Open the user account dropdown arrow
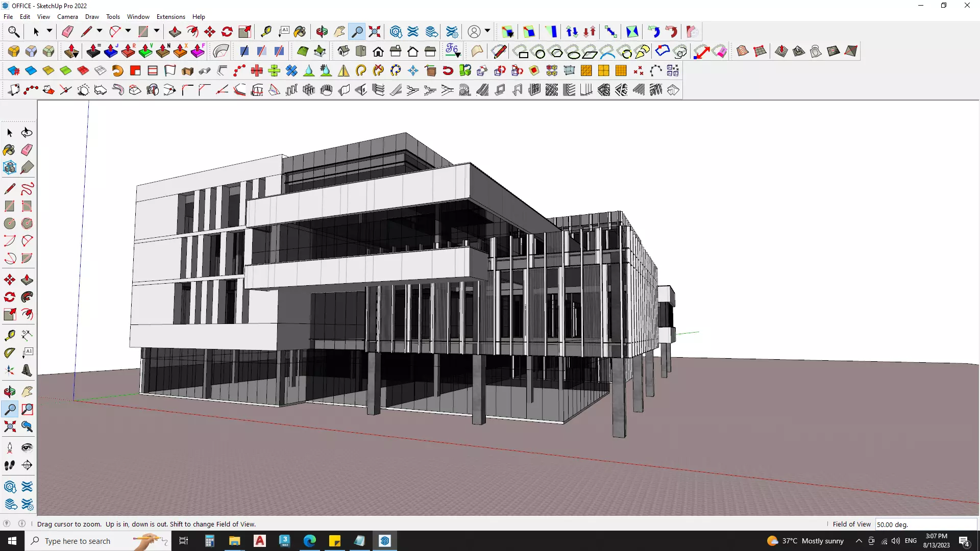Viewport: 980px width, 551px height. pos(487,32)
